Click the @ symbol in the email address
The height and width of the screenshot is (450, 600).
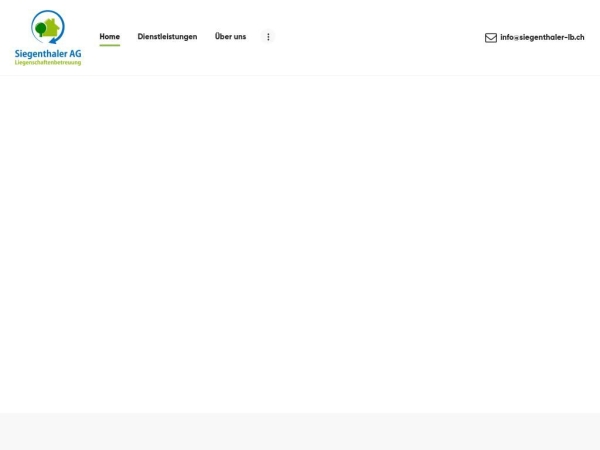[517, 37]
